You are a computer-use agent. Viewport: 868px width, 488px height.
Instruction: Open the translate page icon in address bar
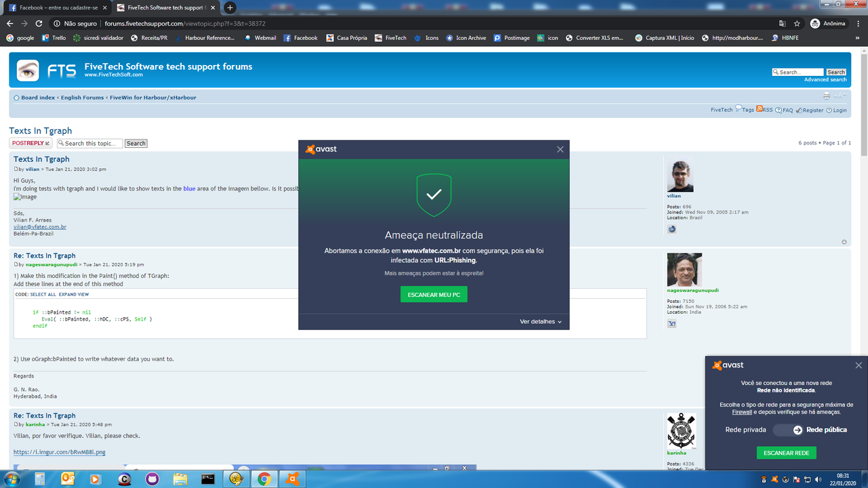click(x=782, y=23)
